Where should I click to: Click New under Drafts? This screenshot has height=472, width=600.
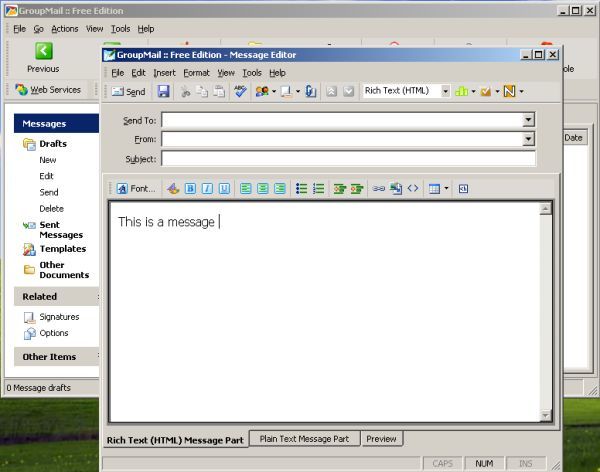point(47,160)
